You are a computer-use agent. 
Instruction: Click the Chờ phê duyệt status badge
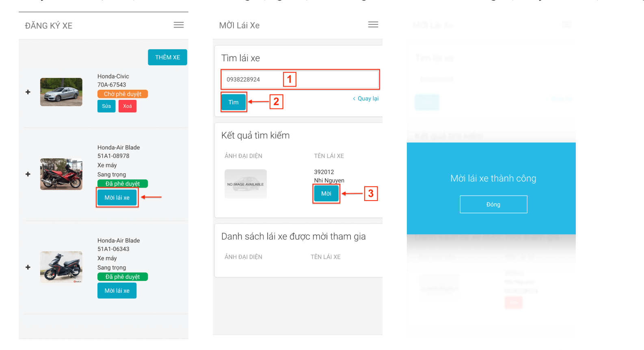coord(123,94)
